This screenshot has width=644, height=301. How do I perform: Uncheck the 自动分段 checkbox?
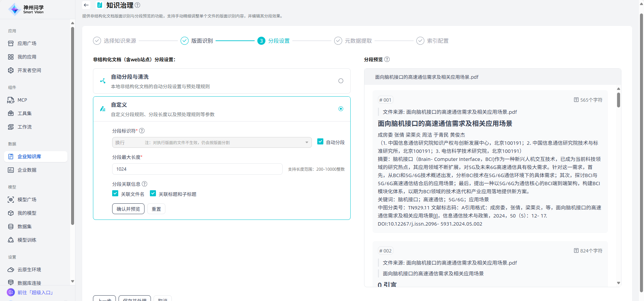point(320,142)
